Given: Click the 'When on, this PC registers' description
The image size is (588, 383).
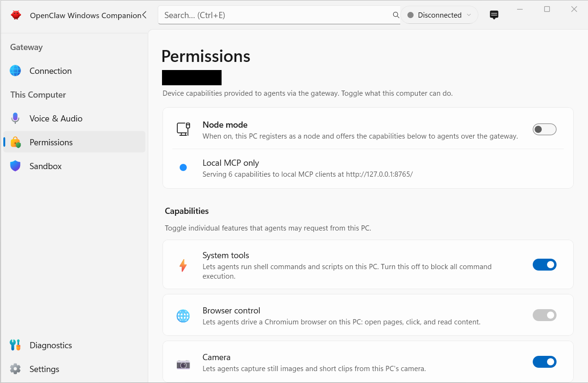Looking at the screenshot, I should pyautogui.click(x=360, y=136).
